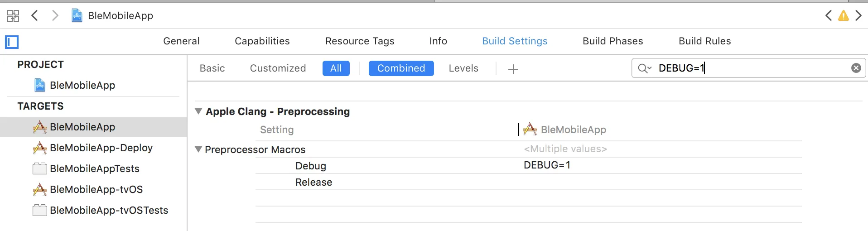Open the search filter magnifier menu
868x231 pixels.
[x=644, y=68]
